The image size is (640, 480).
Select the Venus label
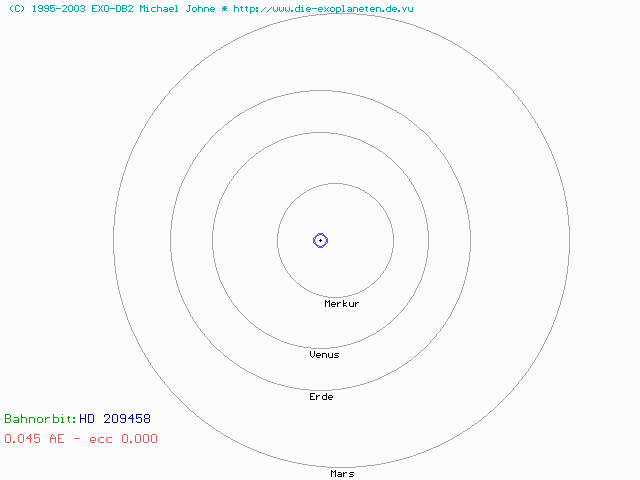(324, 355)
